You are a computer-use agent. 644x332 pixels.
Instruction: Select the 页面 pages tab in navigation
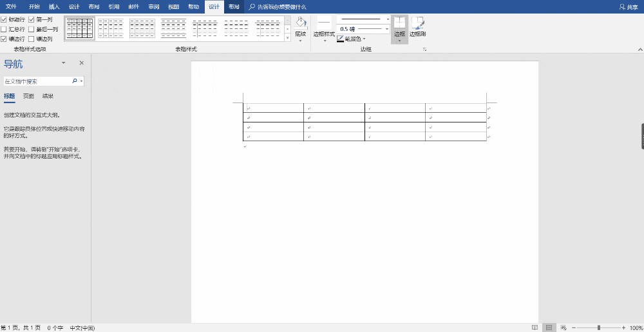tap(28, 96)
